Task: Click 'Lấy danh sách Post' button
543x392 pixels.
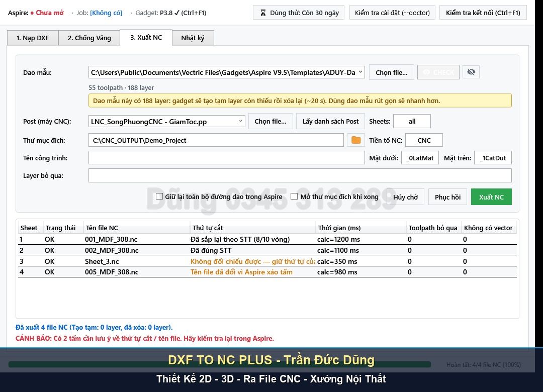Action: point(331,122)
